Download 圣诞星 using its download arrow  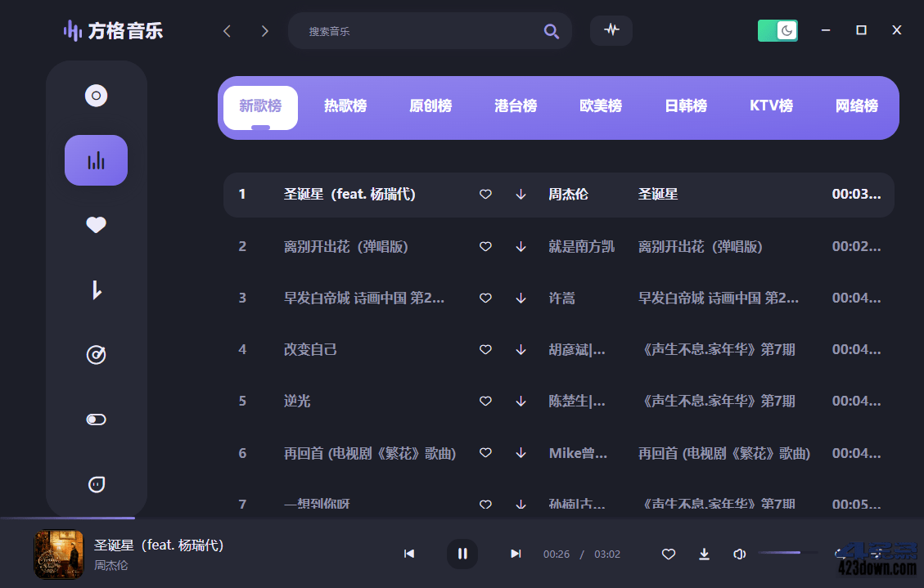tap(521, 195)
